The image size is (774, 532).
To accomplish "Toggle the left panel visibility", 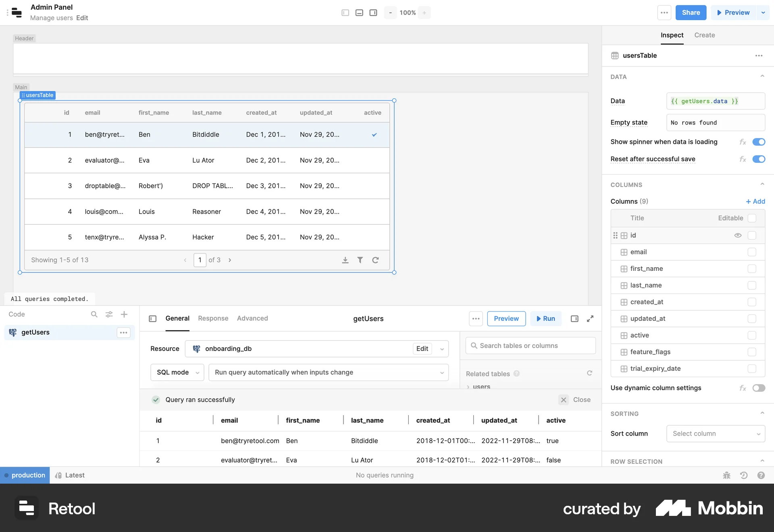I will [345, 12].
